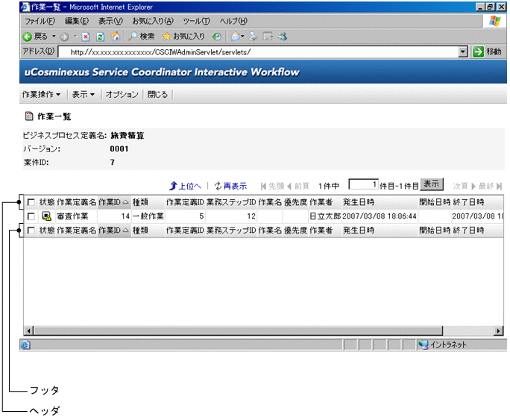
Task: Click the 先頭 (first page) navigation icon
Action: (x=263, y=186)
